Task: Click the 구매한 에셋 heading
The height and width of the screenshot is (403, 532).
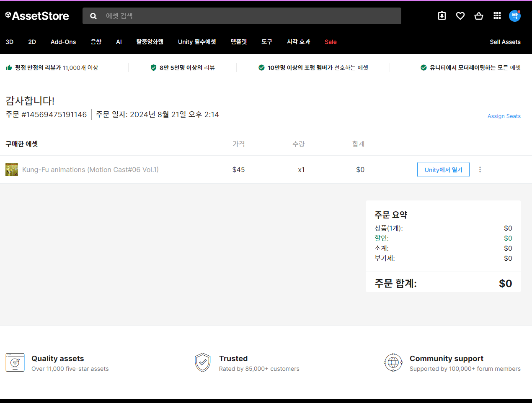Action: click(22, 144)
